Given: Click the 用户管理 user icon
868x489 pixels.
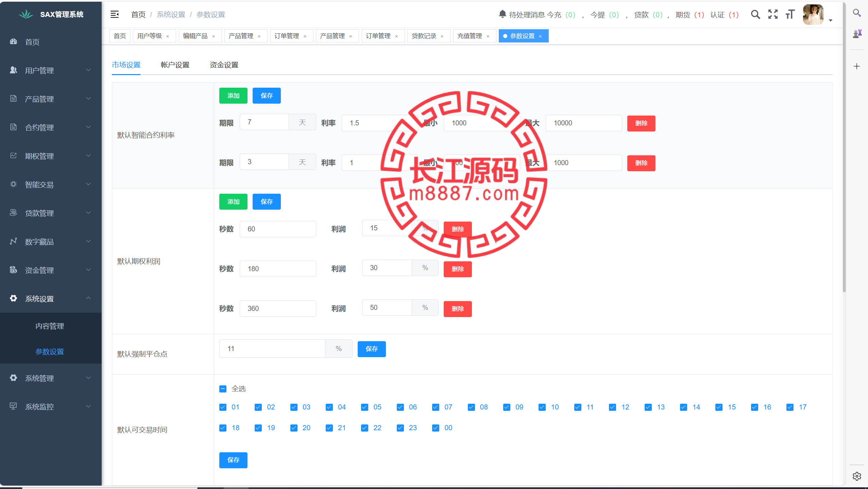Looking at the screenshot, I should 13,70.
